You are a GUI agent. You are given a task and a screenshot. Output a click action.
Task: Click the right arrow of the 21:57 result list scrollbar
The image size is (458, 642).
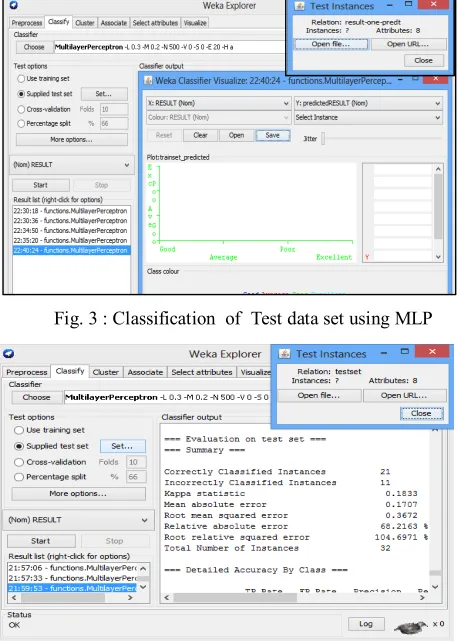(130, 598)
